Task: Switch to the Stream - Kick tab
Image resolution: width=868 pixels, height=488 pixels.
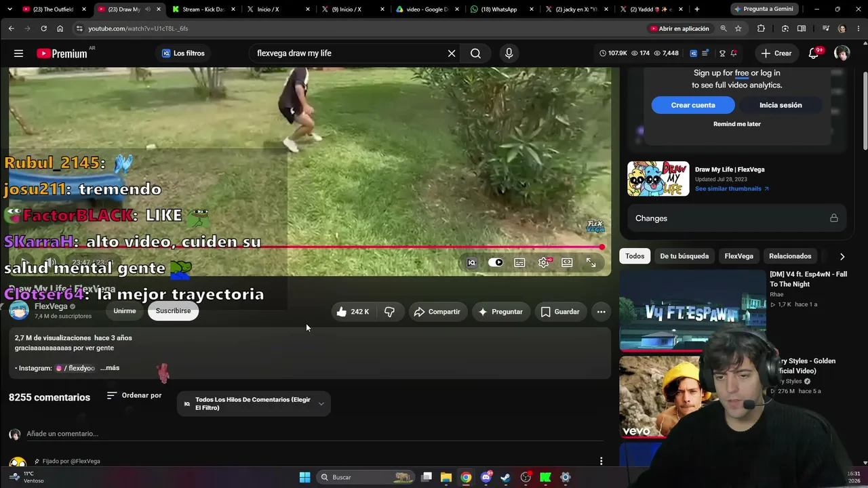Action: [203, 9]
